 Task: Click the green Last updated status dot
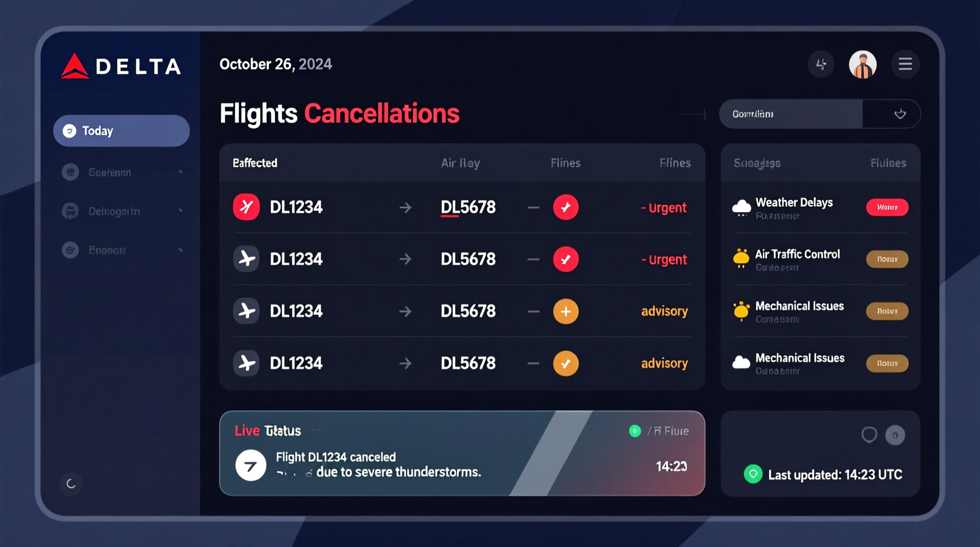(x=752, y=474)
